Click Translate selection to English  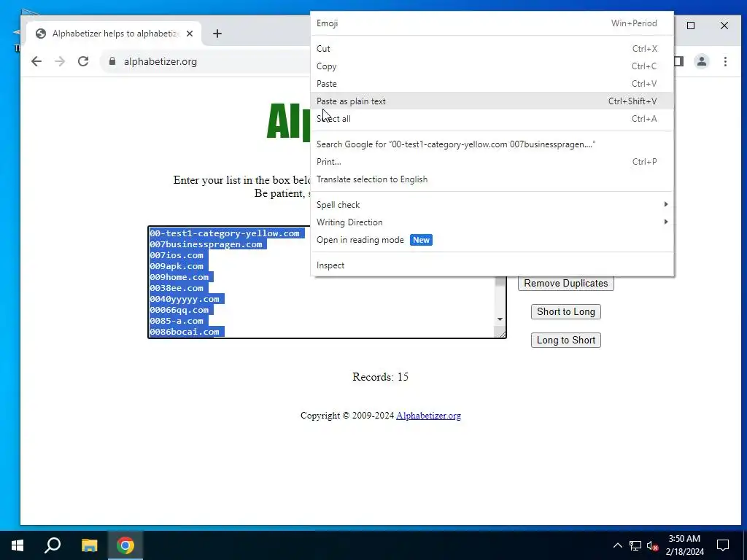tap(492, 179)
